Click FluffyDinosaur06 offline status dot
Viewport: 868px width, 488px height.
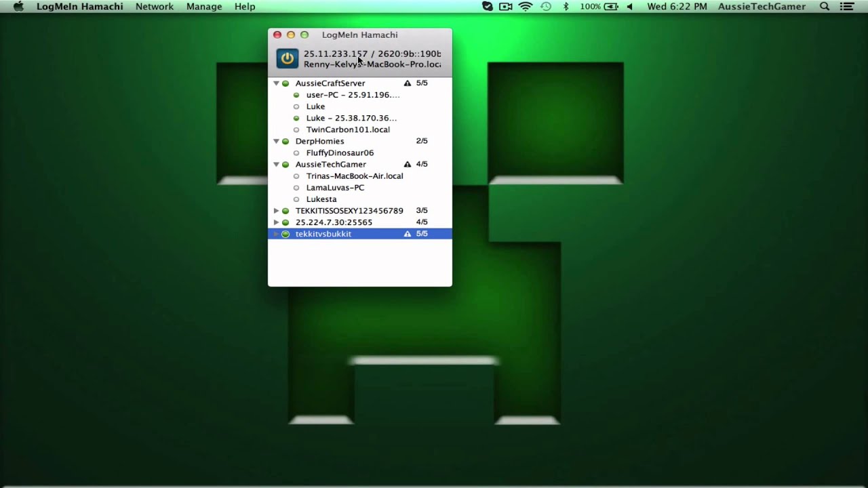click(296, 152)
